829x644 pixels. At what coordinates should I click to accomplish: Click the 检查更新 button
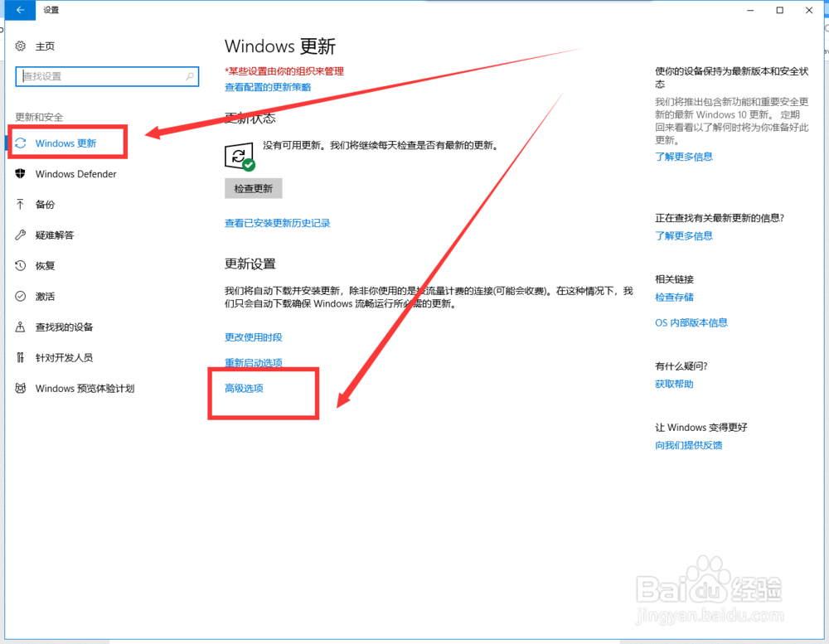[x=253, y=188]
